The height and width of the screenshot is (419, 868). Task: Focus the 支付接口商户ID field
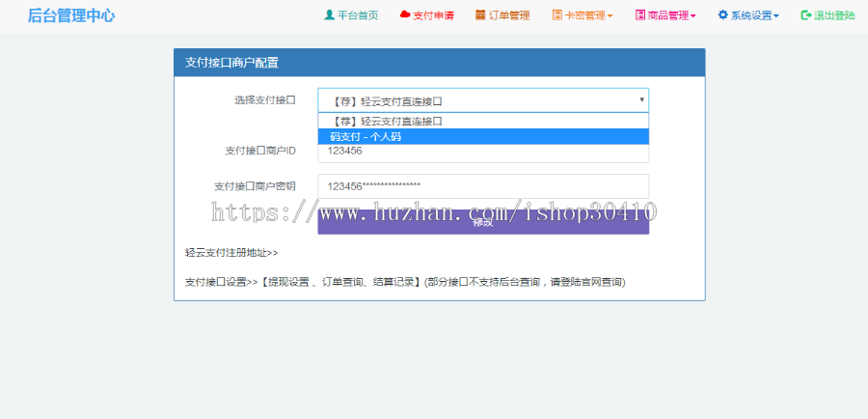tap(483, 152)
